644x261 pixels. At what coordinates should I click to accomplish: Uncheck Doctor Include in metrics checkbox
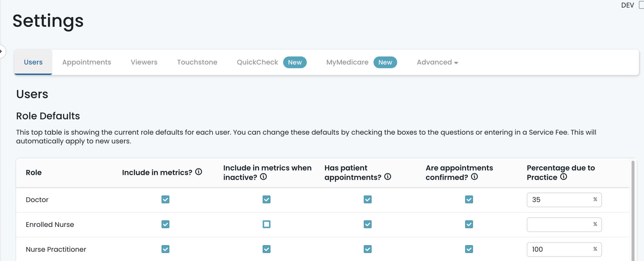pos(165,200)
